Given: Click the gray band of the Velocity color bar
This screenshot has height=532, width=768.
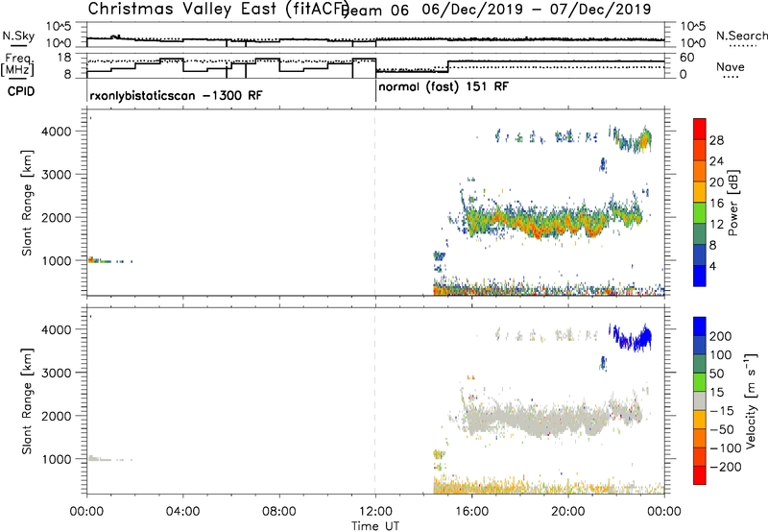Looking at the screenshot, I should pyautogui.click(x=700, y=400).
